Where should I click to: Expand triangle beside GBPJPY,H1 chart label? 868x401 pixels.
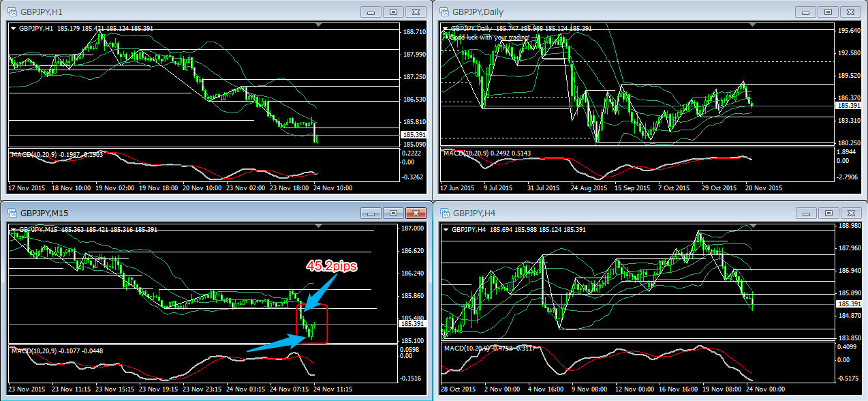point(14,29)
